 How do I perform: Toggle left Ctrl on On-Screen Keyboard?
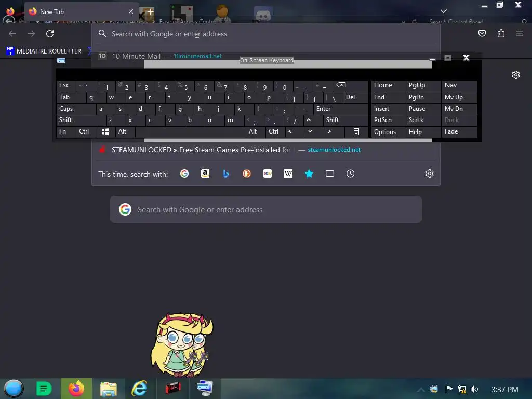click(86, 131)
